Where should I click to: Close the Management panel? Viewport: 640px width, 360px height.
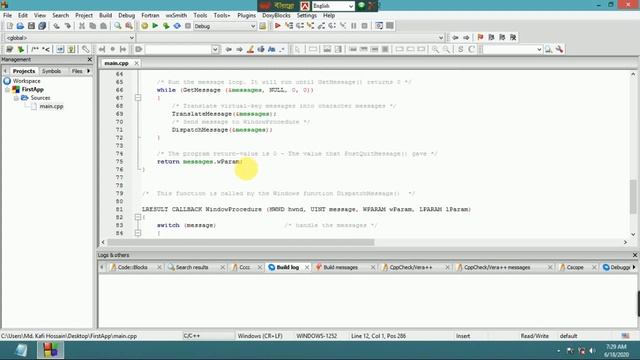(90, 60)
